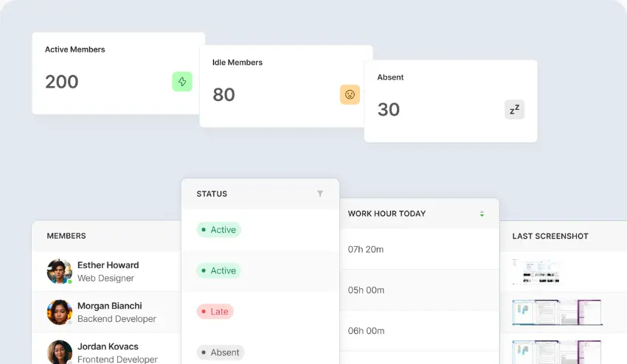Click the grey zZ Absent icon
The height and width of the screenshot is (364, 627).
tap(515, 110)
